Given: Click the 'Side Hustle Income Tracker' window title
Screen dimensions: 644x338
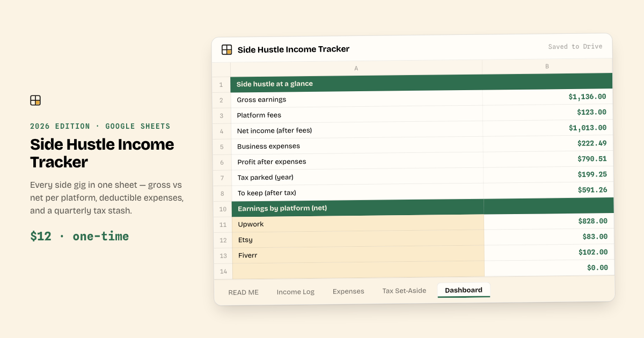Looking at the screenshot, I should [294, 49].
